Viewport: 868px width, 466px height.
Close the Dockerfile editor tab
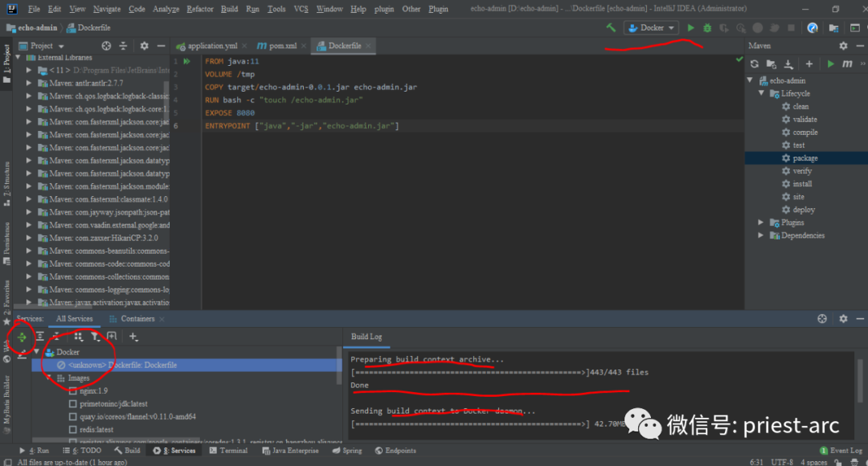(367, 46)
